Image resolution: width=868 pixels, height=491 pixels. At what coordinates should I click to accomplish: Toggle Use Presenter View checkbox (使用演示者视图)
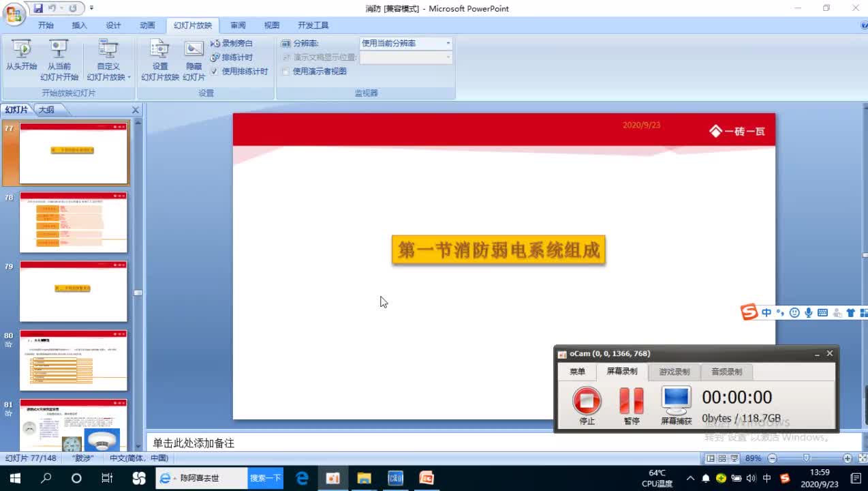[286, 71]
